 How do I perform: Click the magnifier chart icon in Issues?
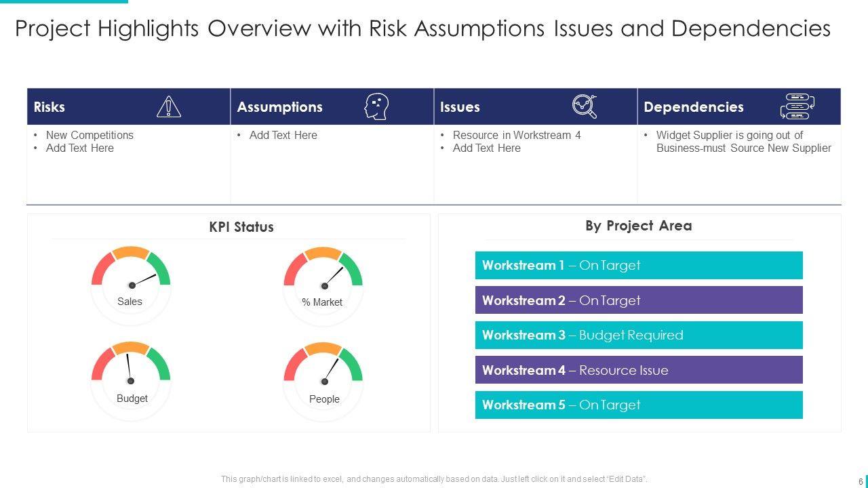(584, 106)
